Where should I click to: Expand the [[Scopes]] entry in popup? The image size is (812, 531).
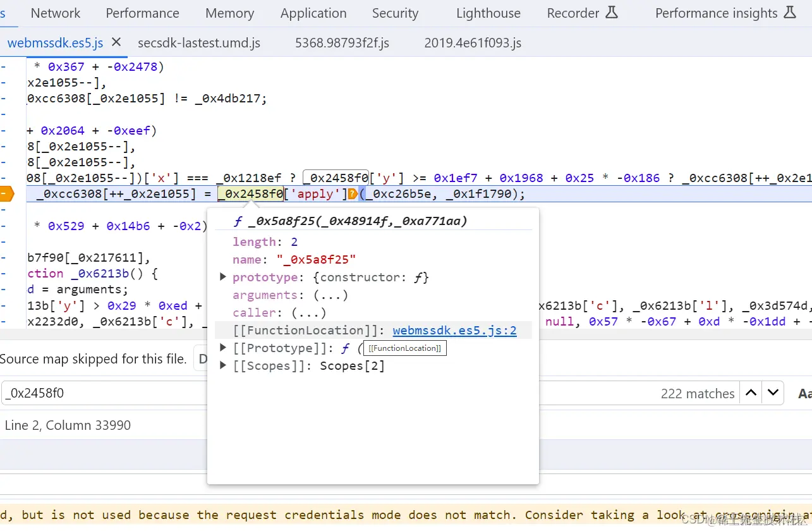click(x=223, y=365)
